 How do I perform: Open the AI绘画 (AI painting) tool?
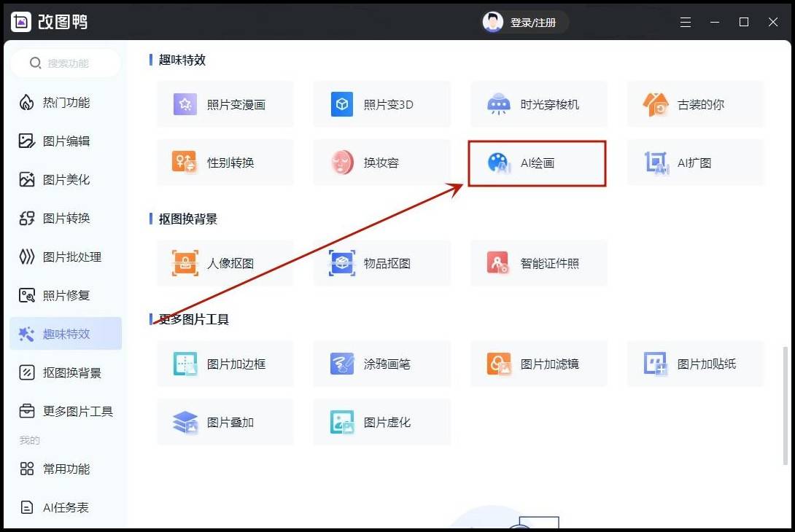pyautogui.click(x=536, y=163)
